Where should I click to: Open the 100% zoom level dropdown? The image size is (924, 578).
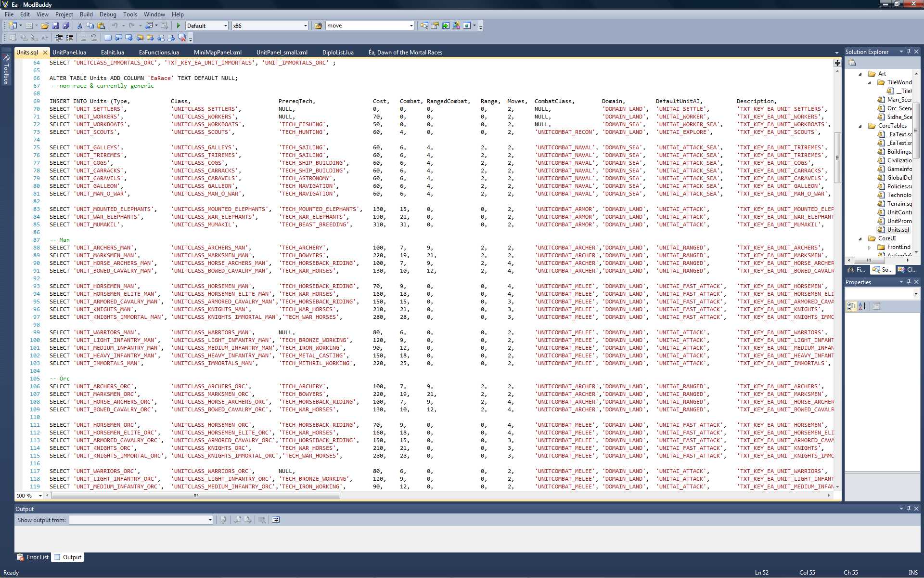40,495
